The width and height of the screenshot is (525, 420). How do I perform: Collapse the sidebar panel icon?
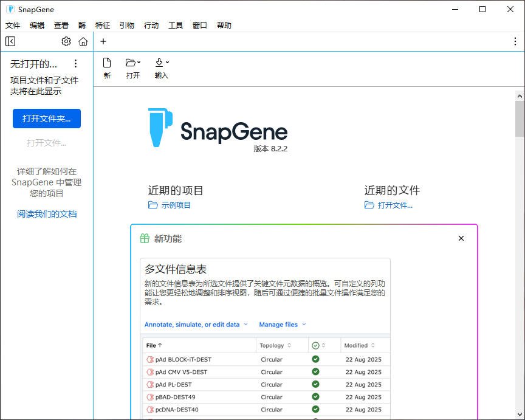click(10, 41)
